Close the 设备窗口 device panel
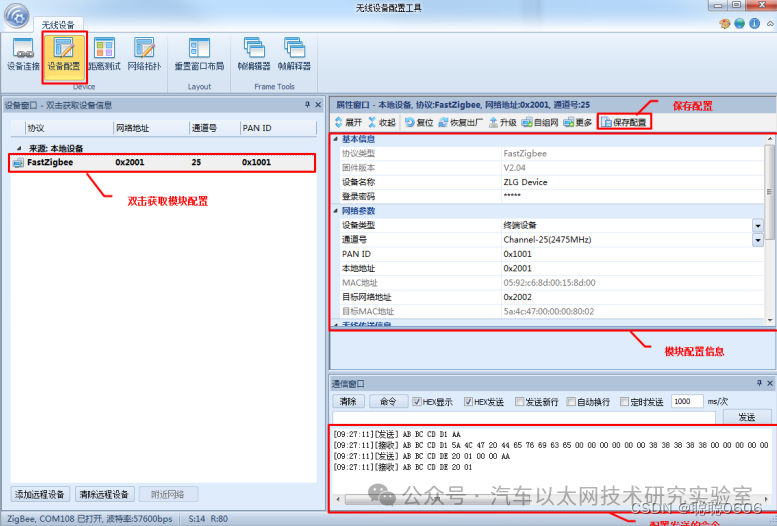 tap(318, 105)
